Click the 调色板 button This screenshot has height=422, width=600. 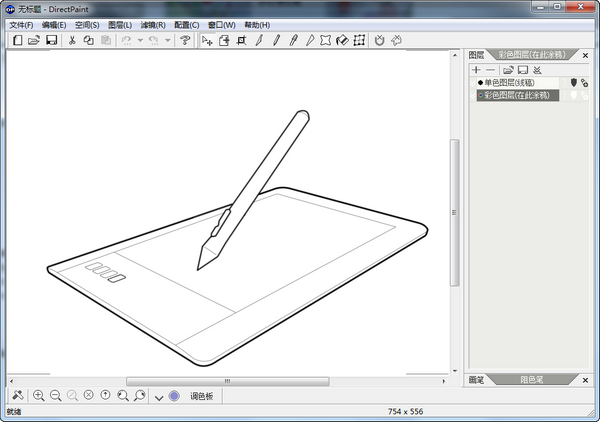tap(202, 396)
